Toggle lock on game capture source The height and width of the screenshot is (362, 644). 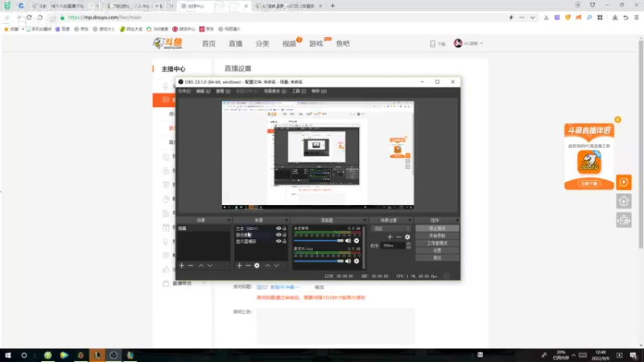point(284,235)
